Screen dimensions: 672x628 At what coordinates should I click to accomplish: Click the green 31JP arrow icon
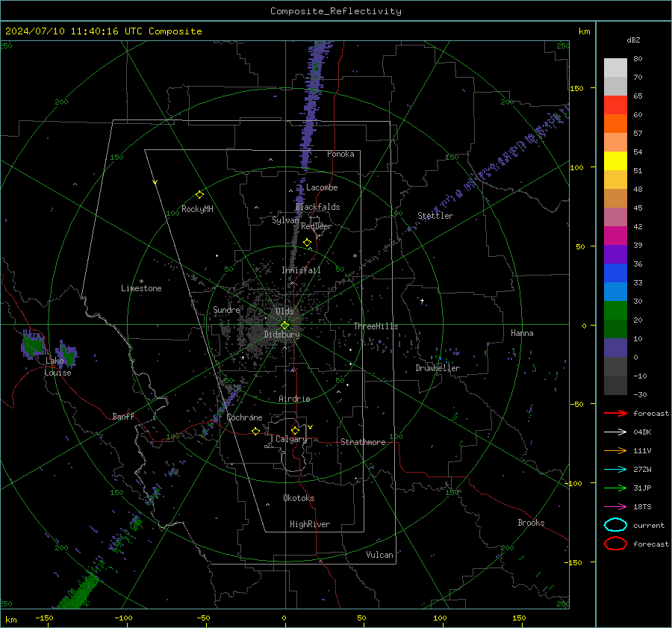(x=615, y=488)
